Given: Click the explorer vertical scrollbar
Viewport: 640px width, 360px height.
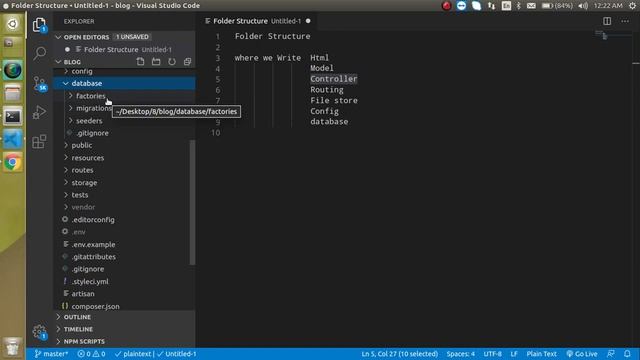Looking at the screenshot, I should click(192, 202).
